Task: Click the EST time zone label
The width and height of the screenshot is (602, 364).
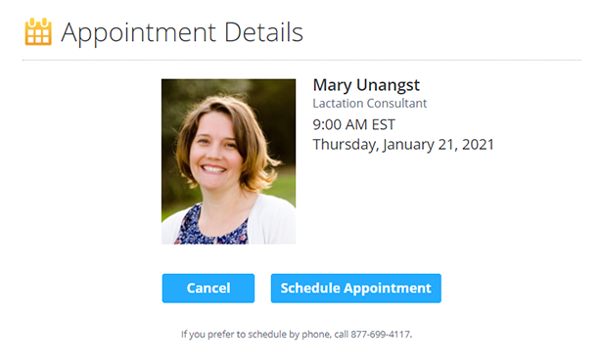Action: [x=383, y=124]
